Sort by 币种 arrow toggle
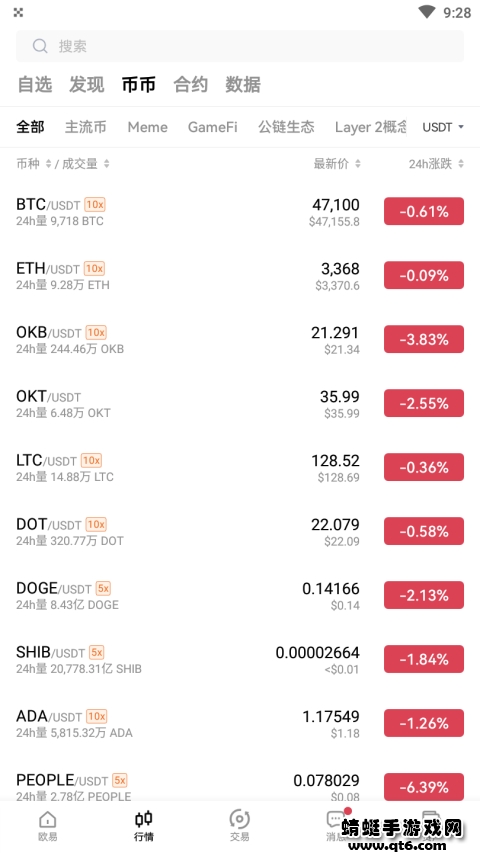 coord(48,164)
